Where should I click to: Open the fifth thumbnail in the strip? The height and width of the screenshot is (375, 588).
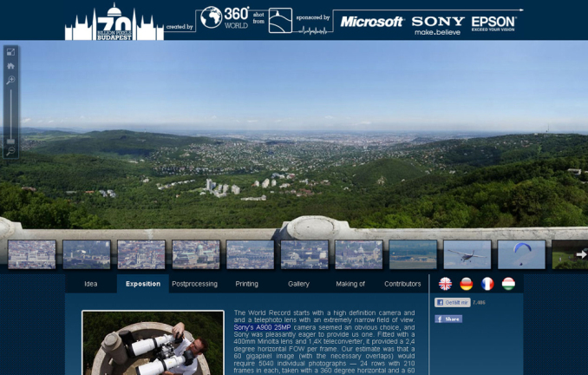click(x=250, y=254)
